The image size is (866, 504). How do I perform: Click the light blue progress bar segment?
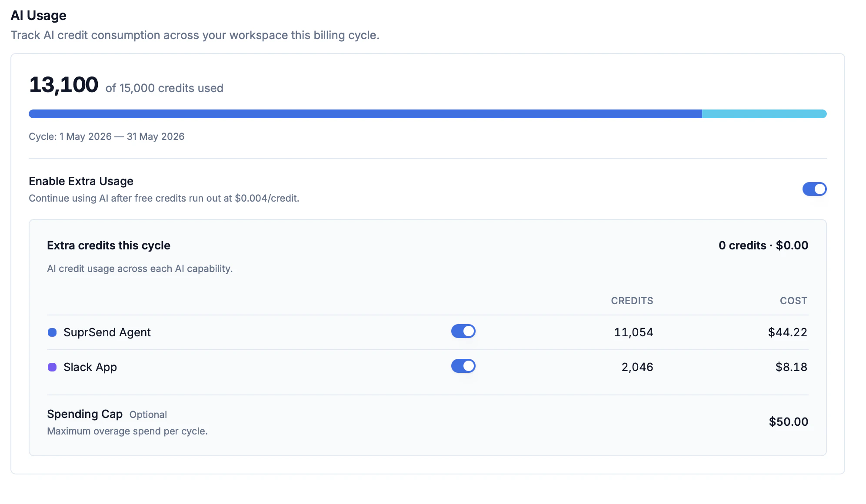coord(764,114)
